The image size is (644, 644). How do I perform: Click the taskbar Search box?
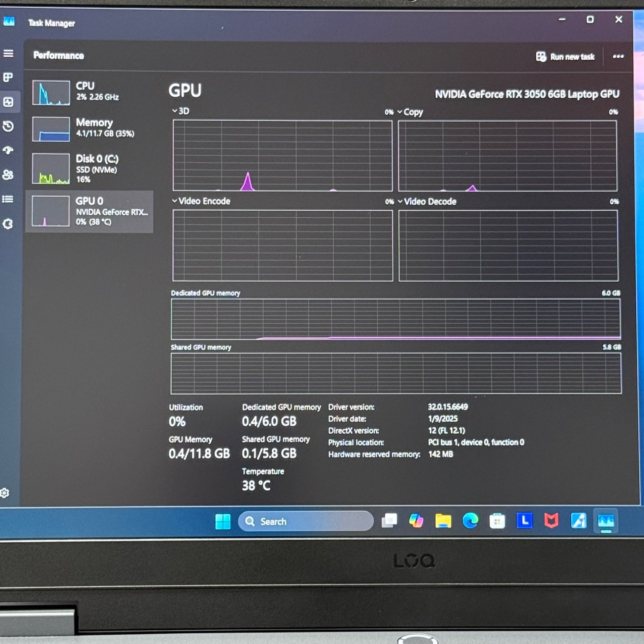pos(306,522)
